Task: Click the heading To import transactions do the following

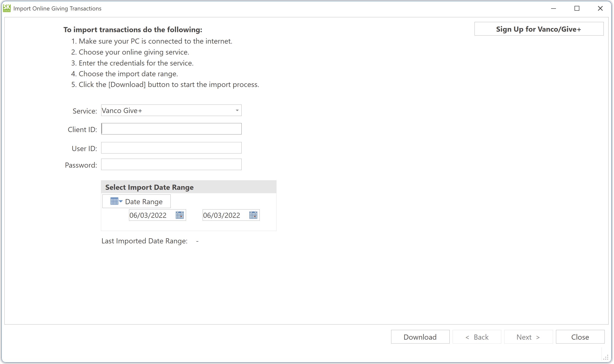Action: pos(133,30)
